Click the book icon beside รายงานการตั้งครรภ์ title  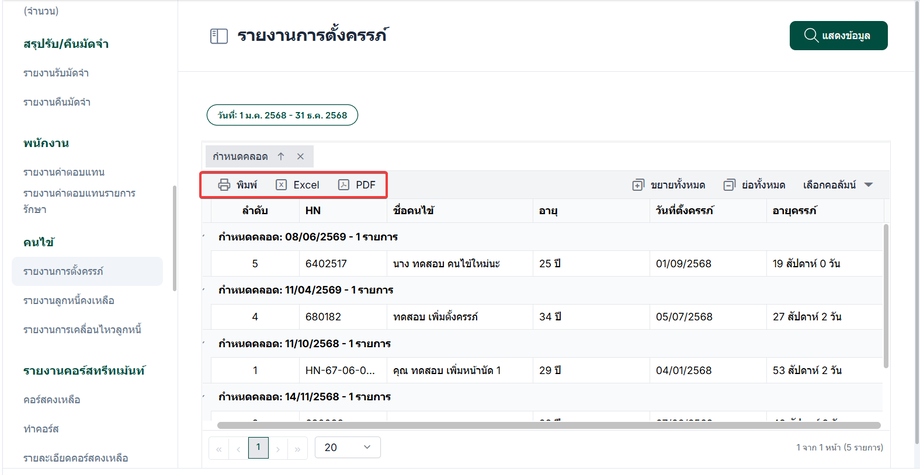click(x=218, y=36)
